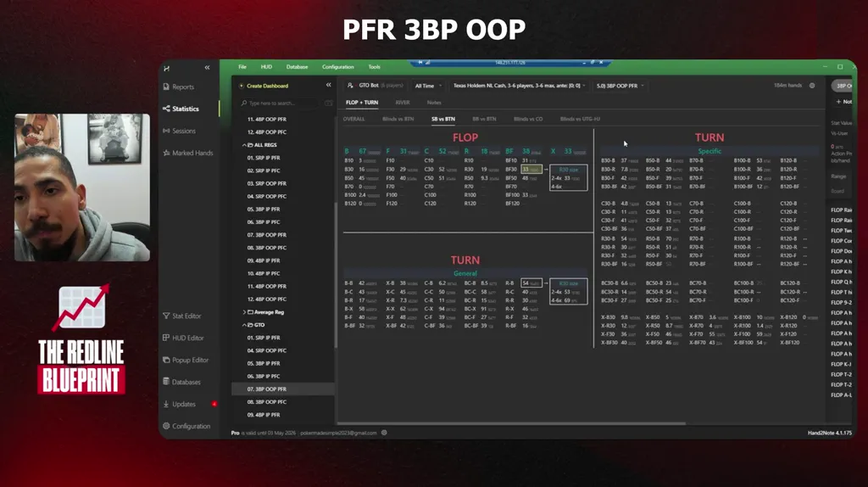The width and height of the screenshot is (868, 487).
Task: Open the HUD Editor icon
Action: pos(166,338)
